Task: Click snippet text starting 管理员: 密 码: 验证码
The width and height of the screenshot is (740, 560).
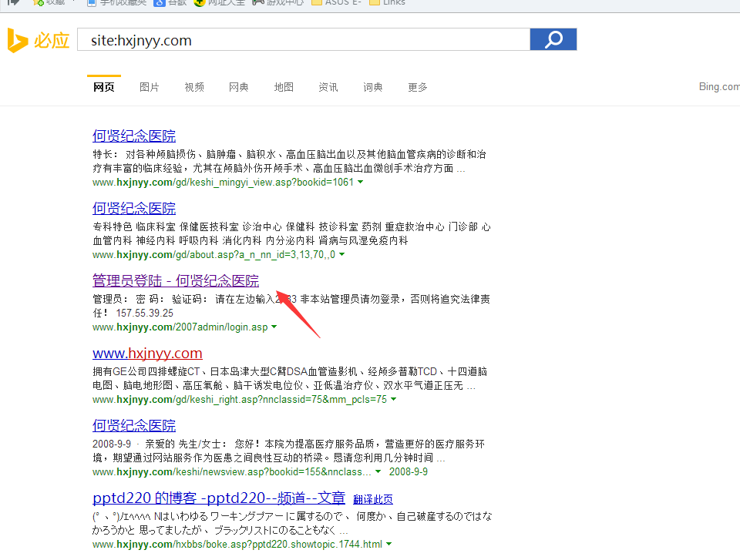Action: click(x=291, y=306)
